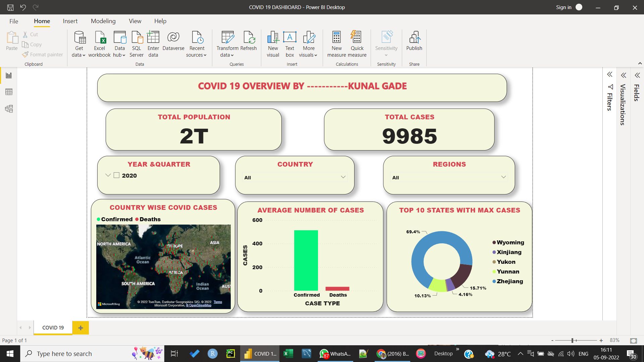The image size is (644, 362).
Task: Open the Regions slicer dropdown
Action: (503, 177)
